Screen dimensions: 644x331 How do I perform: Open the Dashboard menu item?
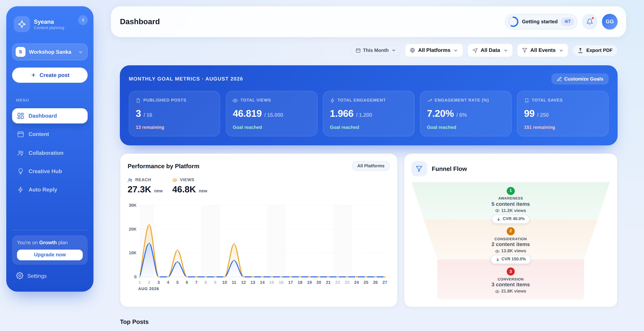50,116
